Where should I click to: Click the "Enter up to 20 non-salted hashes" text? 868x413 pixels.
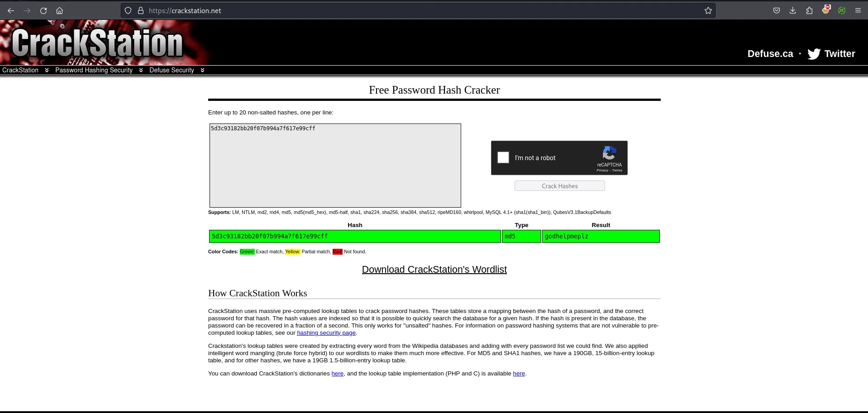271,113
